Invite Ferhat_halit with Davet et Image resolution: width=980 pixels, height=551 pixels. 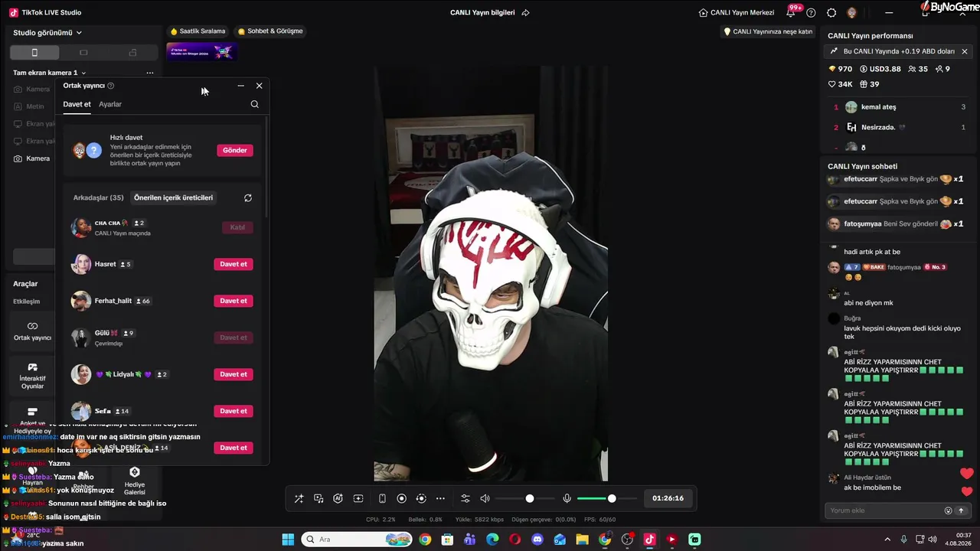234,301
